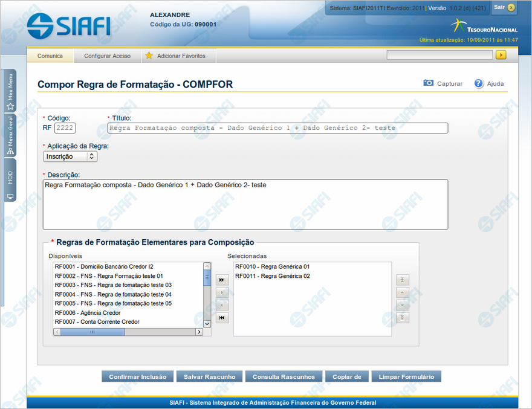The width and height of the screenshot is (532, 409).
Task: Open the Meu Menu side tab
Action: click(x=10, y=92)
